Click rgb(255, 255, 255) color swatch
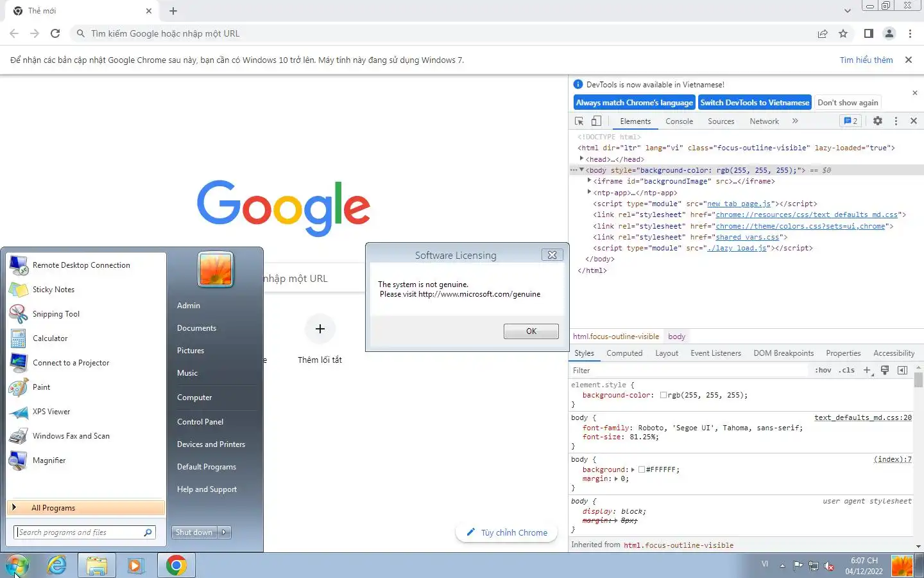This screenshot has height=578, width=924. pos(663,395)
